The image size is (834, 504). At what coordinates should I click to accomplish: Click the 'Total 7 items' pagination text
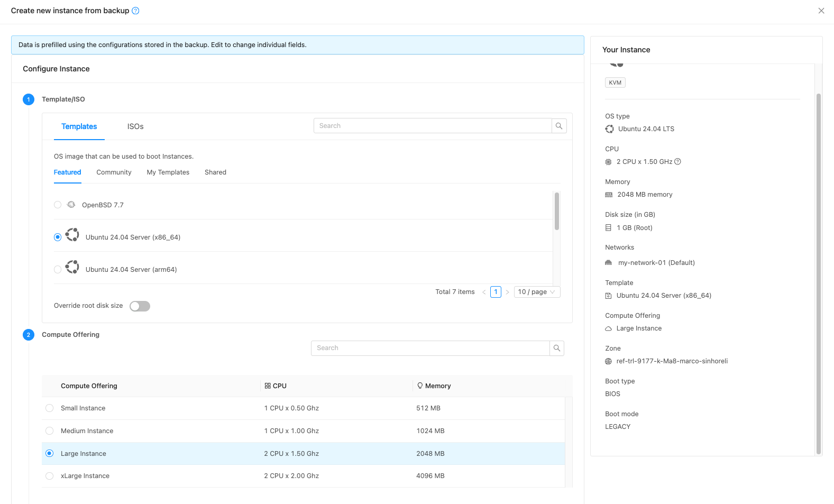point(455,292)
